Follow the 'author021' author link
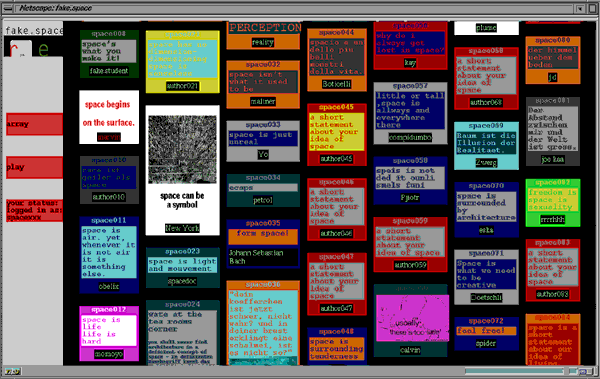600x379 pixels. click(x=183, y=86)
